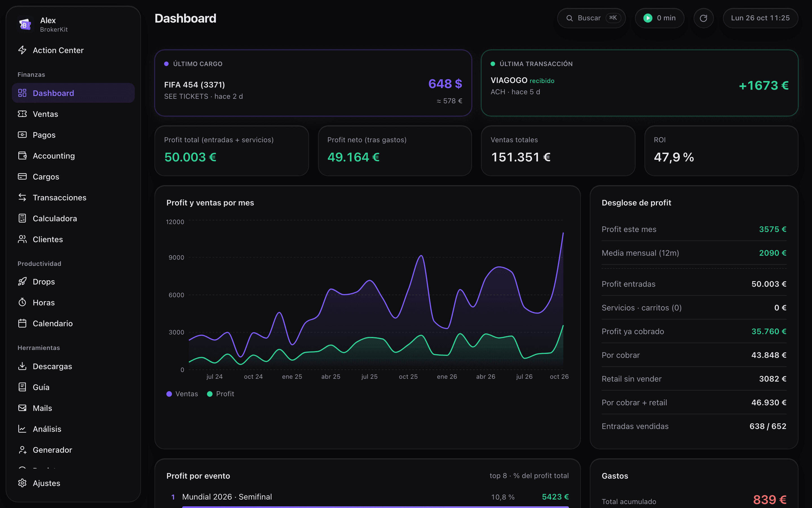Click the Descargas download icon
The image size is (812, 508).
coord(22,366)
